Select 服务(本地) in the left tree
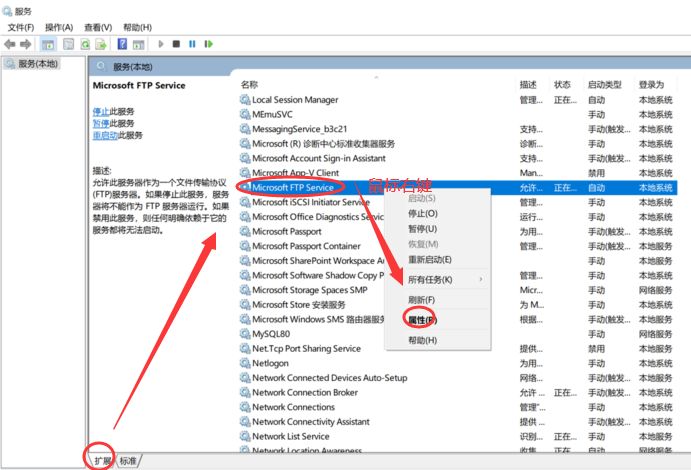This screenshot has height=470, width=691. (x=38, y=64)
